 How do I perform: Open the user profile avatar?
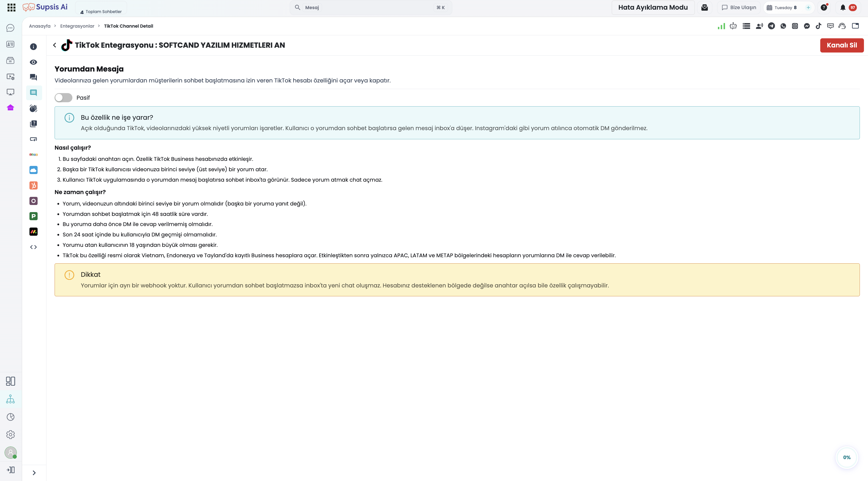point(10,453)
